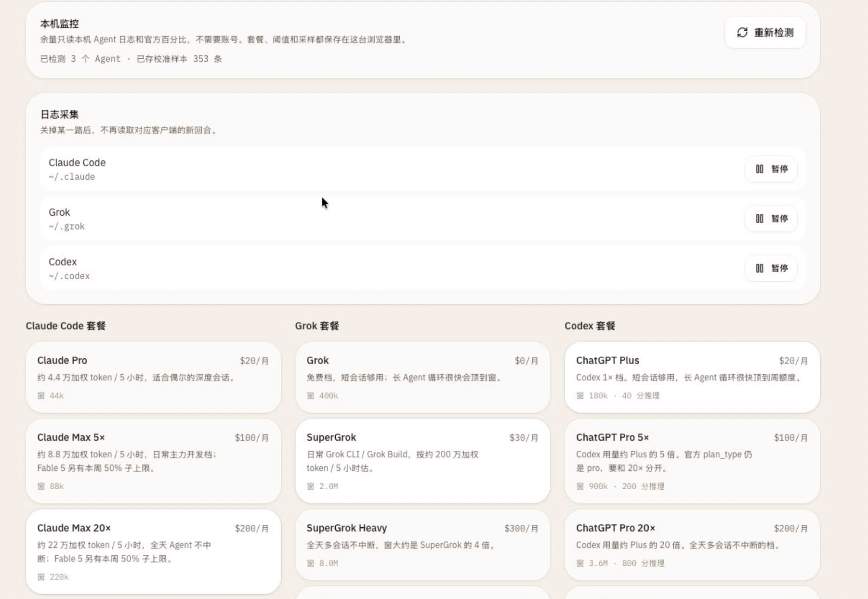Click the ~/.codex path text
Image resolution: width=868 pixels, height=599 pixels.
[x=69, y=276]
